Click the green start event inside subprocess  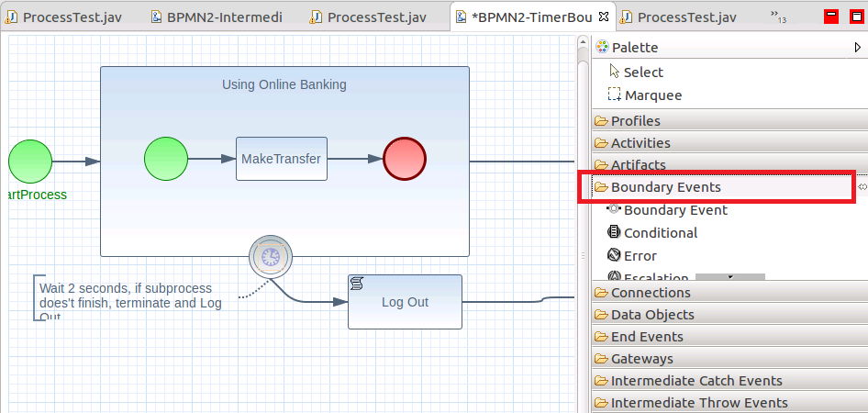click(166, 160)
